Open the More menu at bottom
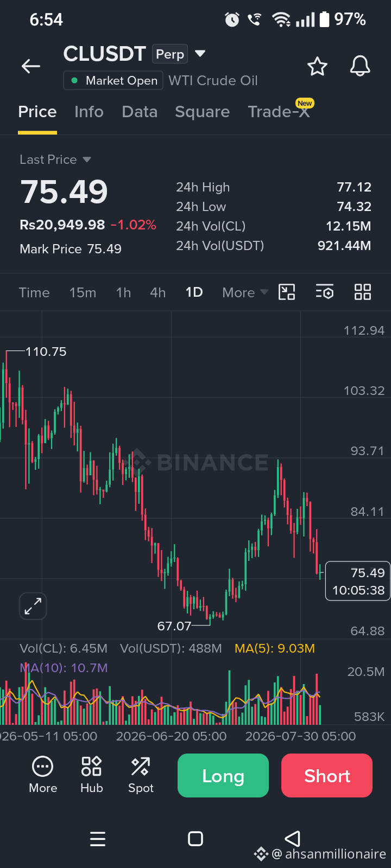Image resolution: width=391 pixels, height=868 pixels. 43,775
